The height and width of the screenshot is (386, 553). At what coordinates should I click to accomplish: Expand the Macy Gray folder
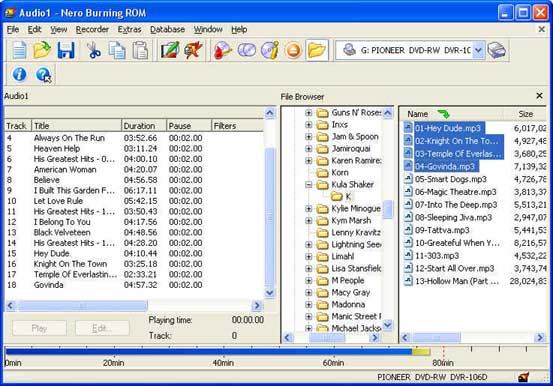309,292
